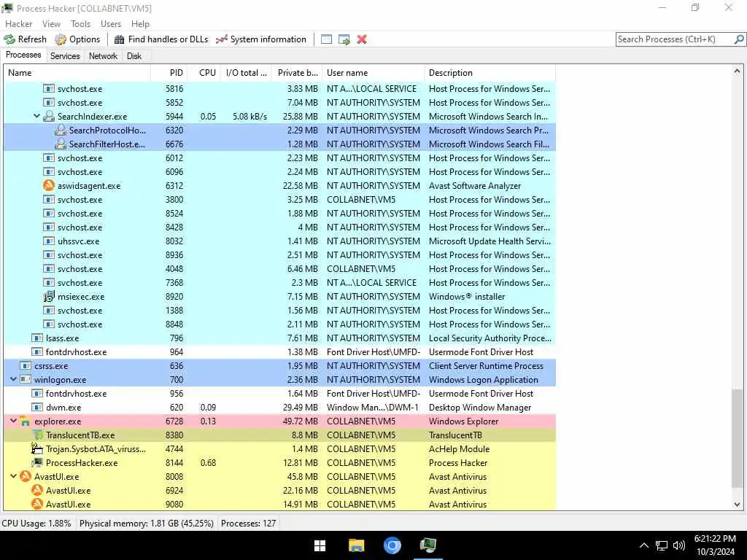Click the ProcessHacker.exe icon
The height and width of the screenshot is (560, 747).
pyautogui.click(x=37, y=462)
